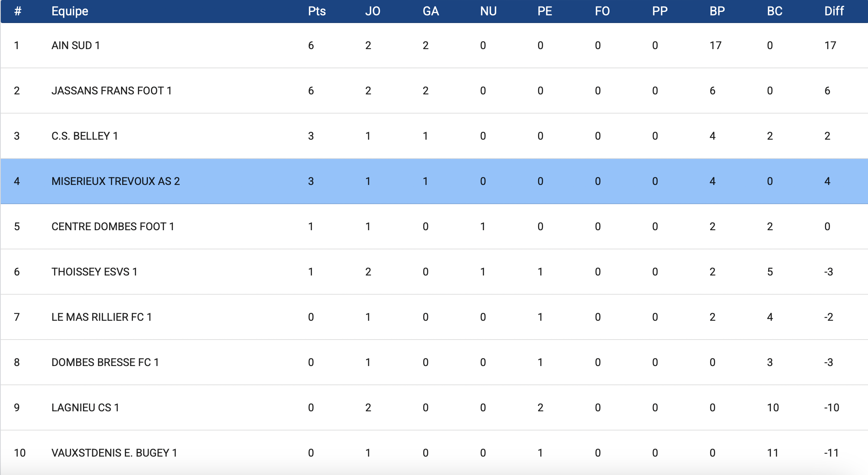Click the GA column header

tap(431, 11)
